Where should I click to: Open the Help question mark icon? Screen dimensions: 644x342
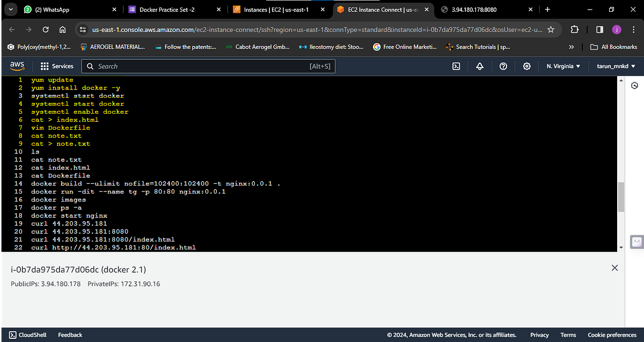(503, 66)
